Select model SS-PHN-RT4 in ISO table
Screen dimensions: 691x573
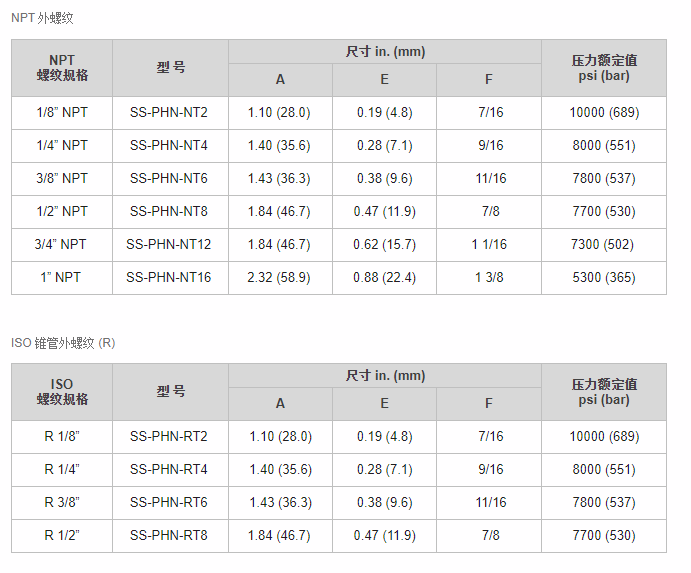click(169, 470)
